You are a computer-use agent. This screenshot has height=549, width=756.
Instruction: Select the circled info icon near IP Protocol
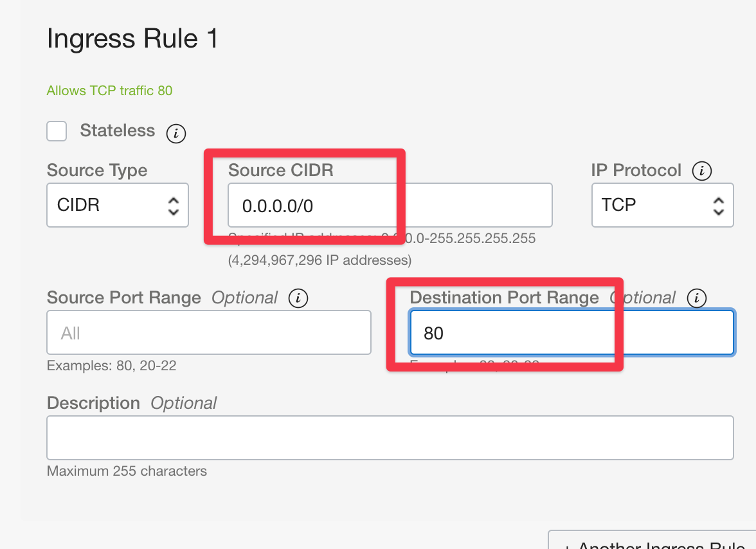pyautogui.click(x=703, y=171)
